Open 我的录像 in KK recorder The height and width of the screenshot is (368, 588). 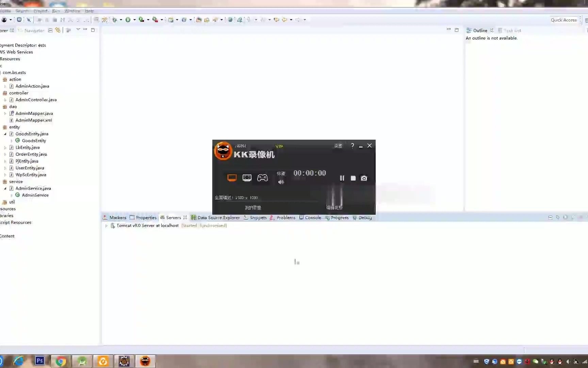point(253,208)
